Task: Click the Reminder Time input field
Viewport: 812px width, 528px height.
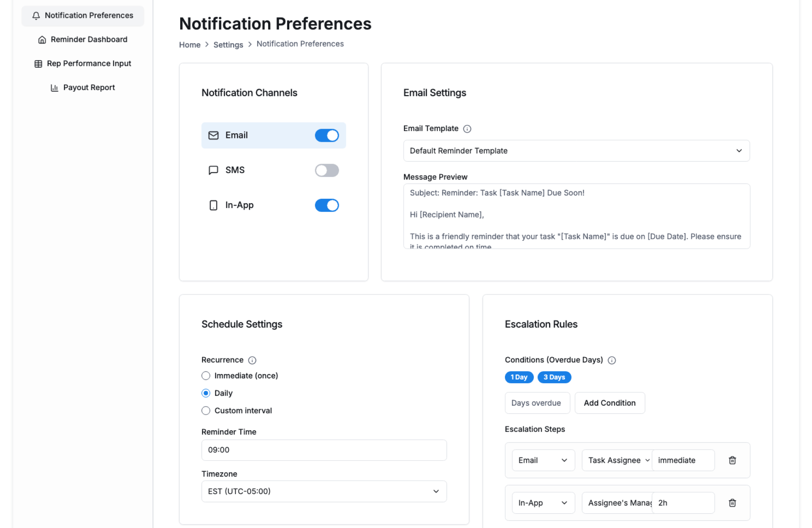Action: (324, 450)
